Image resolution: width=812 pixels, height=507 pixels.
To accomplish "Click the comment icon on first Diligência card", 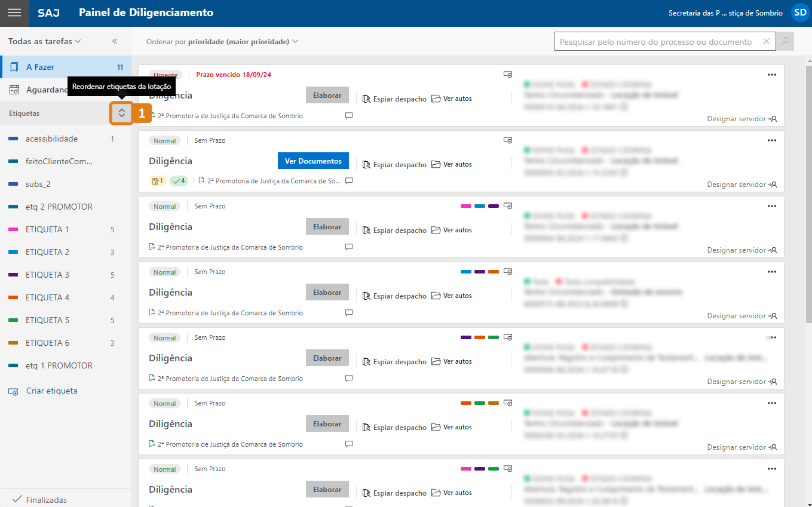I will (x=349, y=116).
